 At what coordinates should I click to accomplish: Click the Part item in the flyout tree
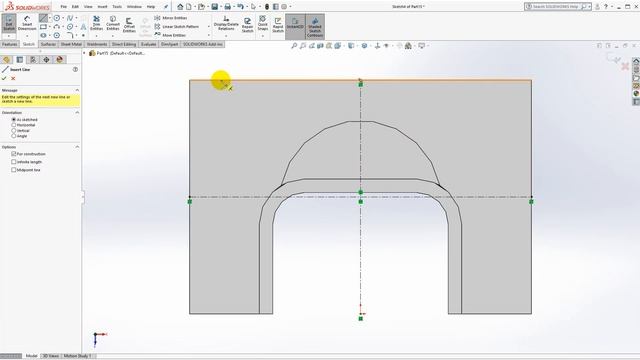[x=117, y=53]
